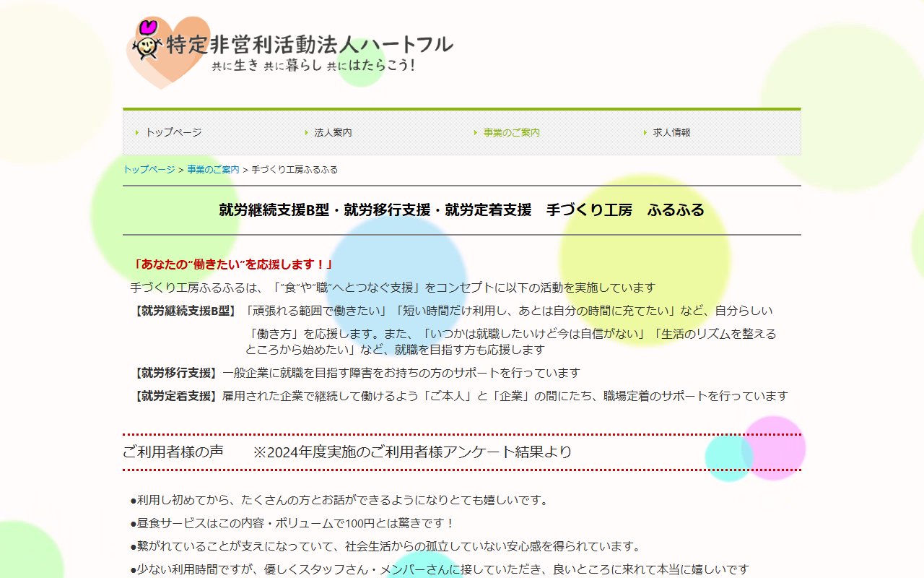Click the 【就労定着支援】 label

point(175,396)
